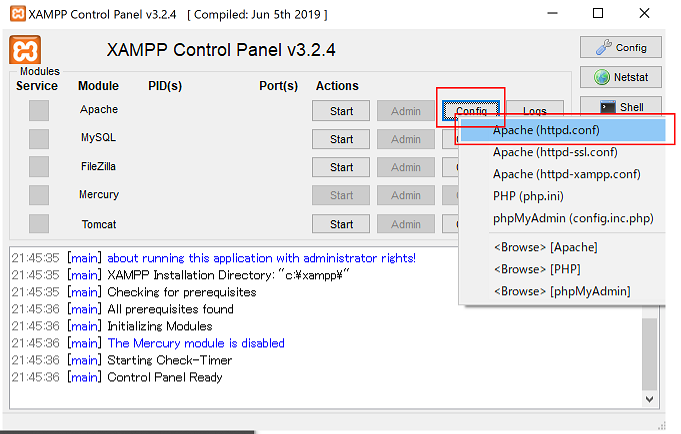The height and width of the screenshot is (434, 681).
Task: Maximize the XAMPP window
Action: [598, 13]
